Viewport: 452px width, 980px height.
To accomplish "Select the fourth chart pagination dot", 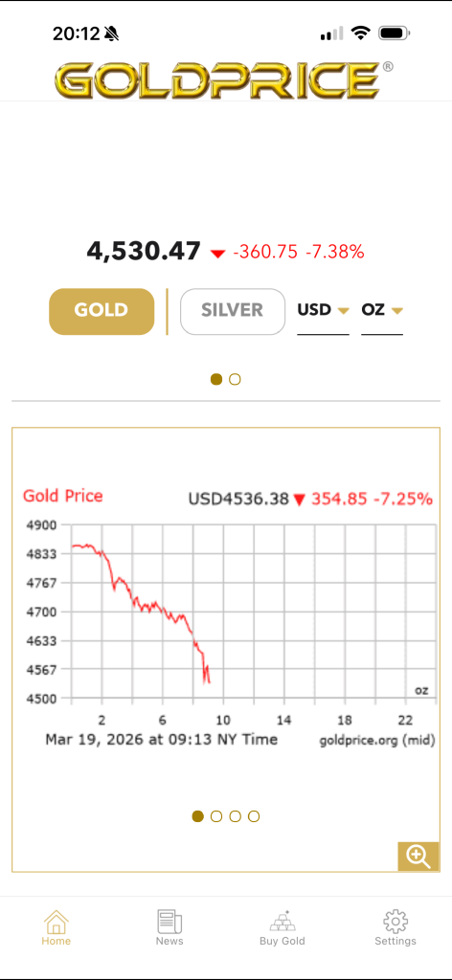I will 254,816.
